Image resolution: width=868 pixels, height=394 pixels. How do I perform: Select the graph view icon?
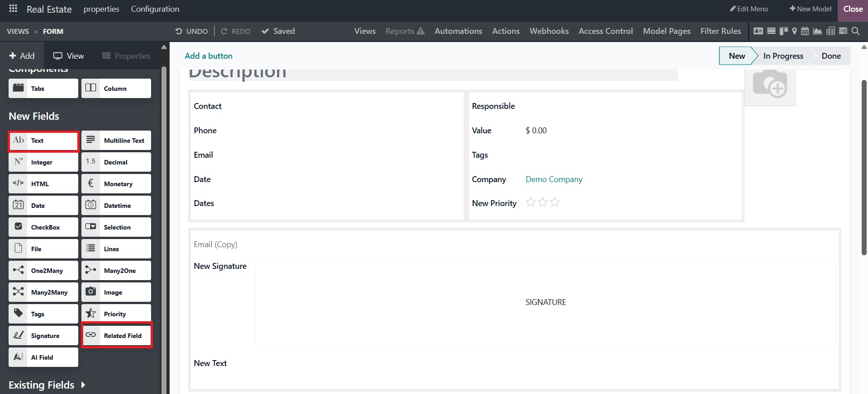pyautogui.click(x=817, y=31)
